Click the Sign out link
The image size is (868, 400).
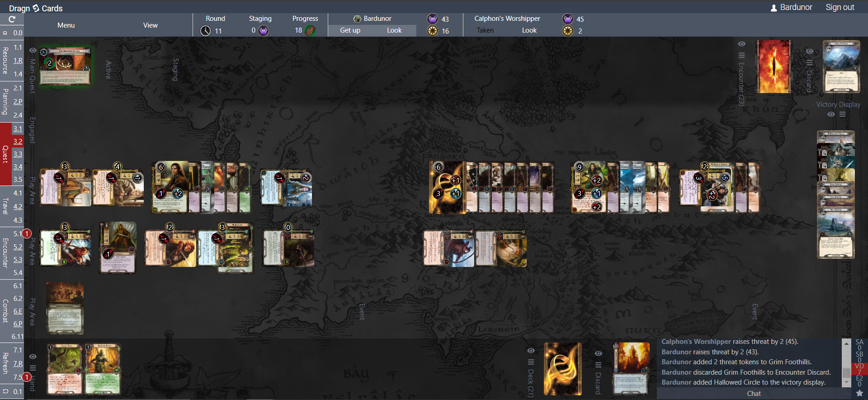[840, 7]
